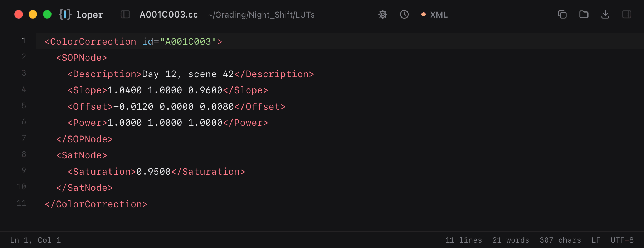Screen dimensions: 644x248
Task: Select line number 1 in the gutter
Action: (x=24, y=41)
